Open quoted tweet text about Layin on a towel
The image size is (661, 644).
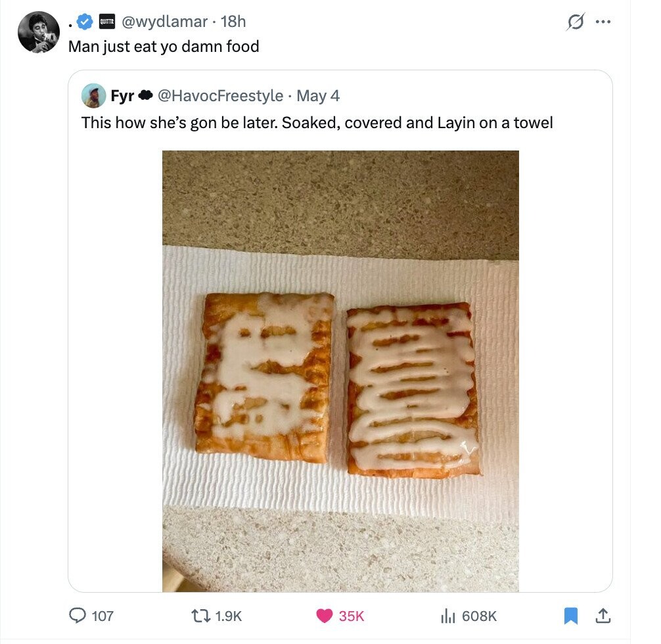pyautogui.click(x=317, y=122)
